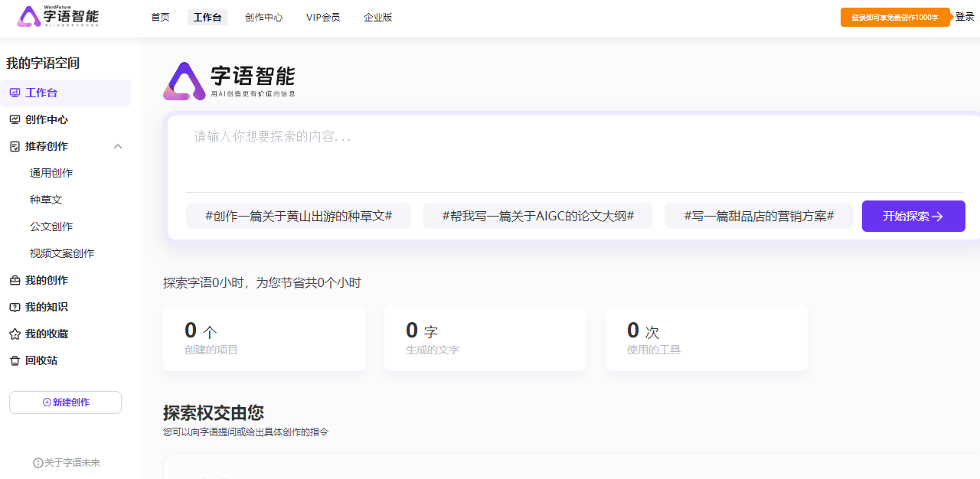
Task: Open 企业版 in top navigation
Action: tap(377, 18)
